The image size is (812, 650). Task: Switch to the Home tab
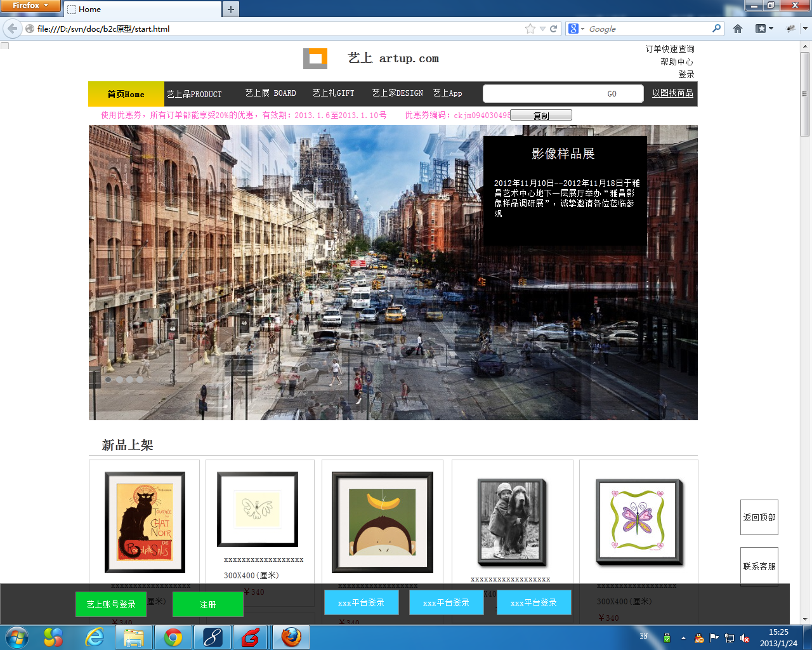point(142,10)
